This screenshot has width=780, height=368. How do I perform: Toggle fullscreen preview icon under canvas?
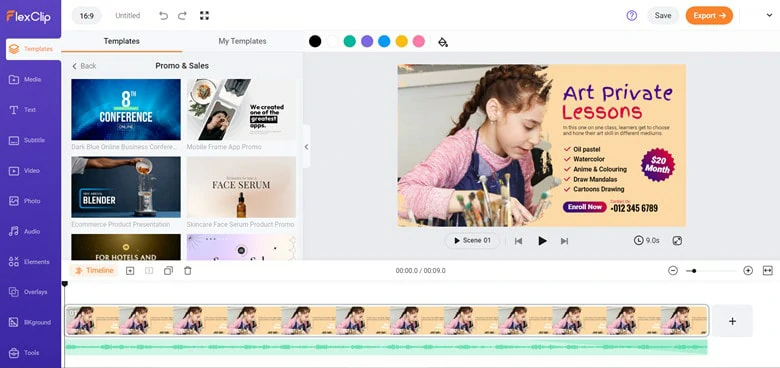pyautogui.click(x=677, y=241)
